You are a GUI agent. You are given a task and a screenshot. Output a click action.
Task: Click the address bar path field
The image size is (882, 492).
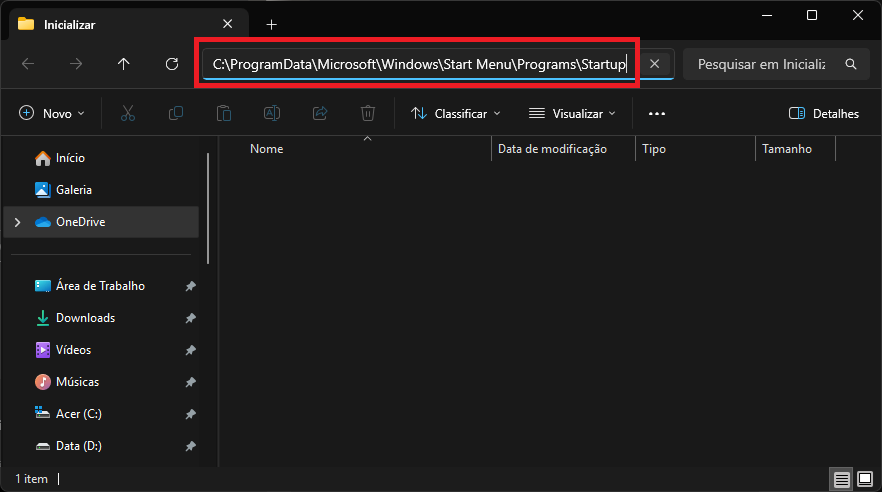click(419, 64)
